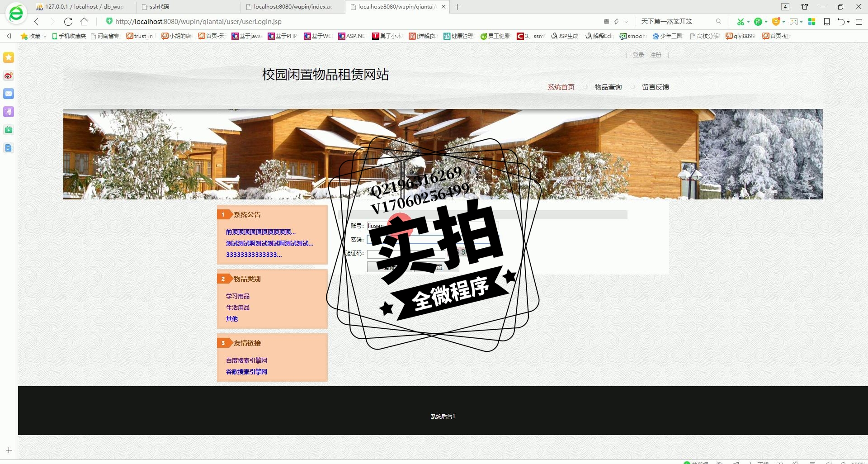The image size is (868, 464).
Task: Open the colorful apps grid extension icon
Action: [x=812, y=21]
